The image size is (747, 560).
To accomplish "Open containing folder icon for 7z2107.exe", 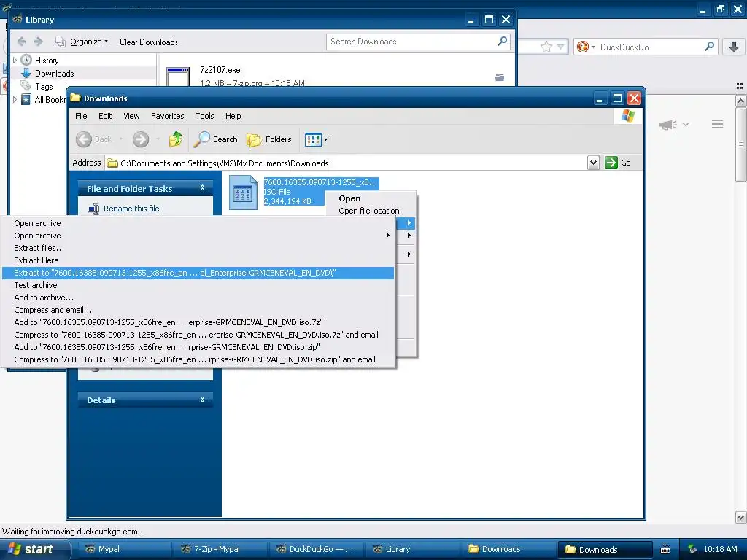I will point(499,77).
